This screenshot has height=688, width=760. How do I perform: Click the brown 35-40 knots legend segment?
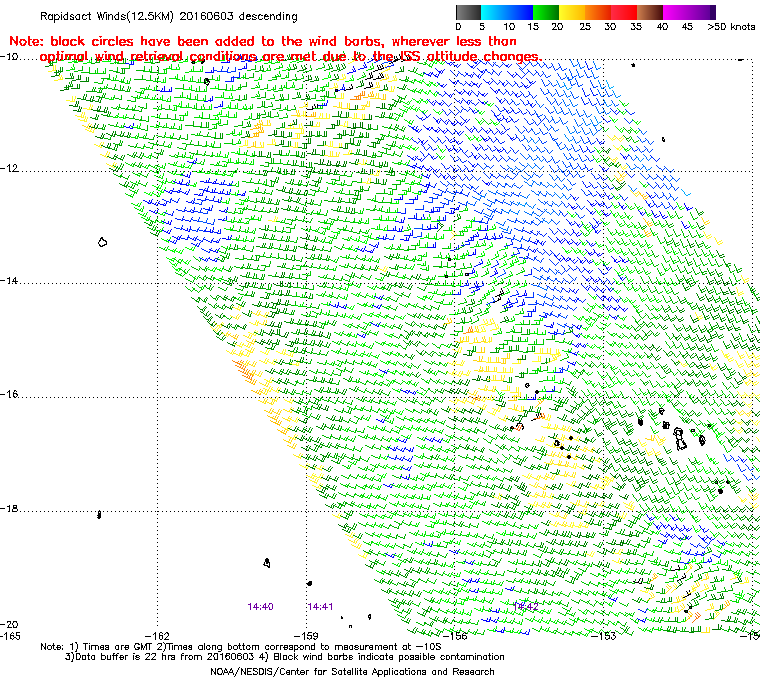[650, 12]
